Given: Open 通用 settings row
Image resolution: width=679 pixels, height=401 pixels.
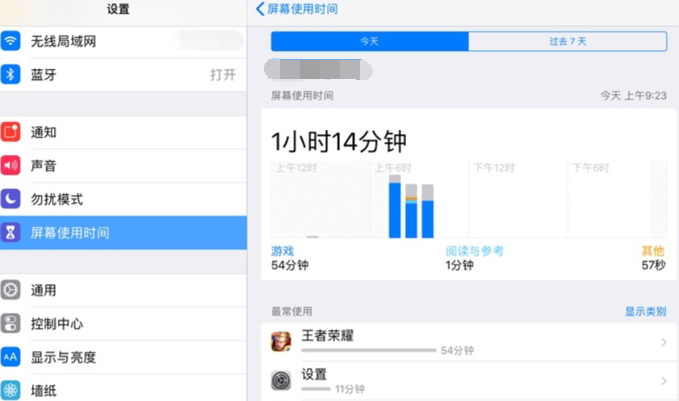Looking at the screenshot, I should [x=123, y=290].
